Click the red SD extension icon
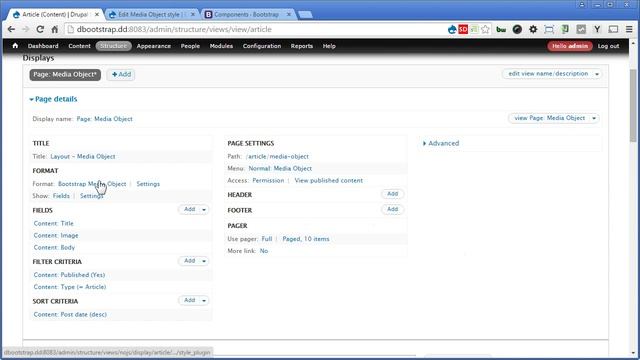 (463, 29)
